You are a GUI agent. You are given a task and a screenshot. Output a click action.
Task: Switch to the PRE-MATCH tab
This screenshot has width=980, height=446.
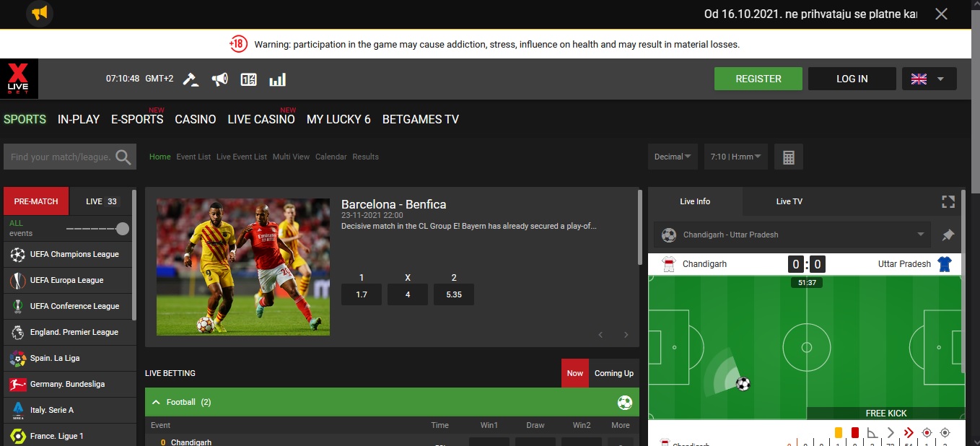36,201
